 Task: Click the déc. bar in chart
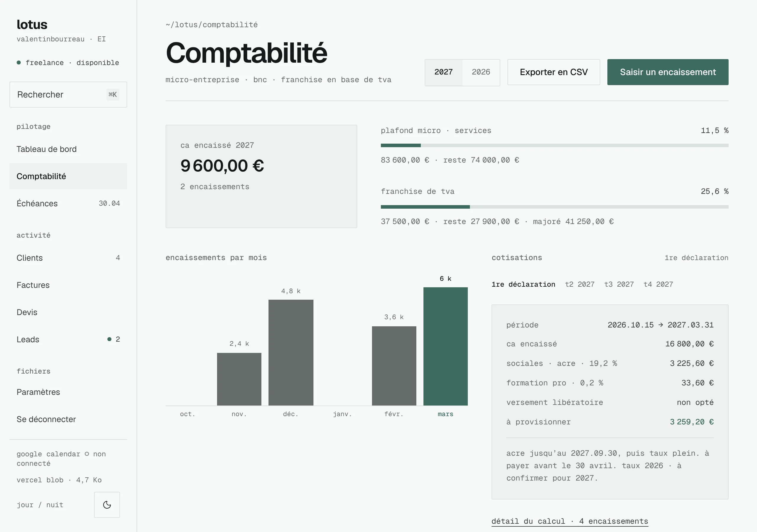291,353
